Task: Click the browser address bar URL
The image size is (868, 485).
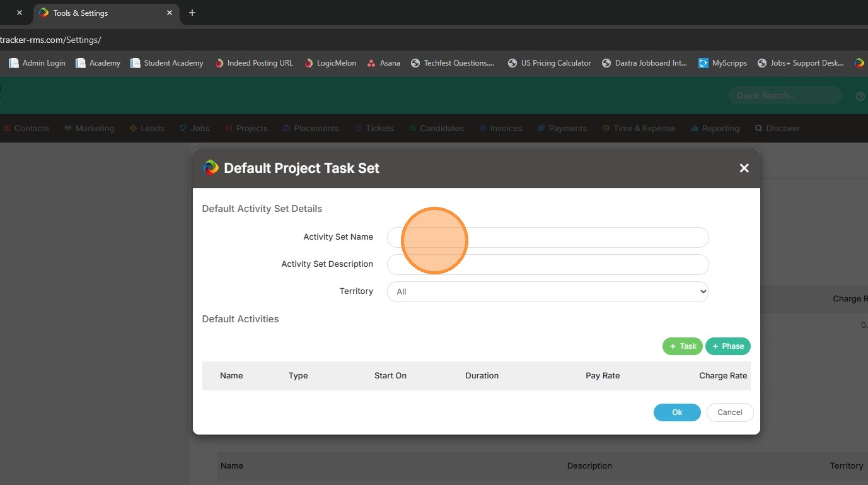Action: click(x=50, y=40)
